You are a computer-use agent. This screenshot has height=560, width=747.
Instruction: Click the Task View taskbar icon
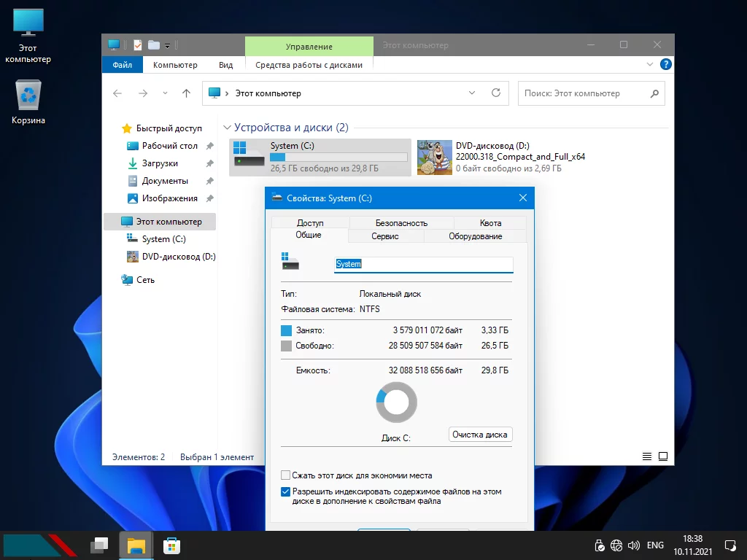pos(99,545)
